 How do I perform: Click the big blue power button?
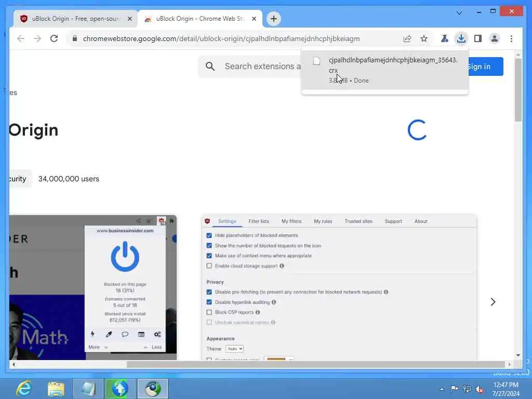(125, 257)
